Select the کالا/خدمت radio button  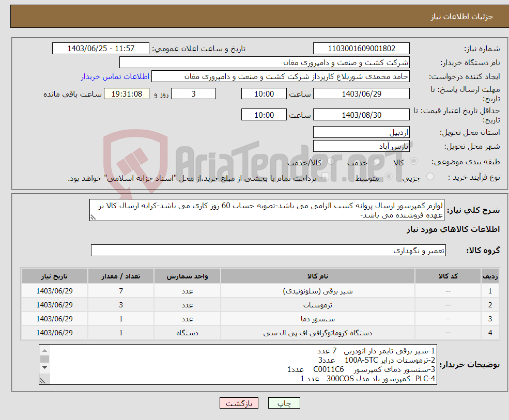click(x=331, y=161)
